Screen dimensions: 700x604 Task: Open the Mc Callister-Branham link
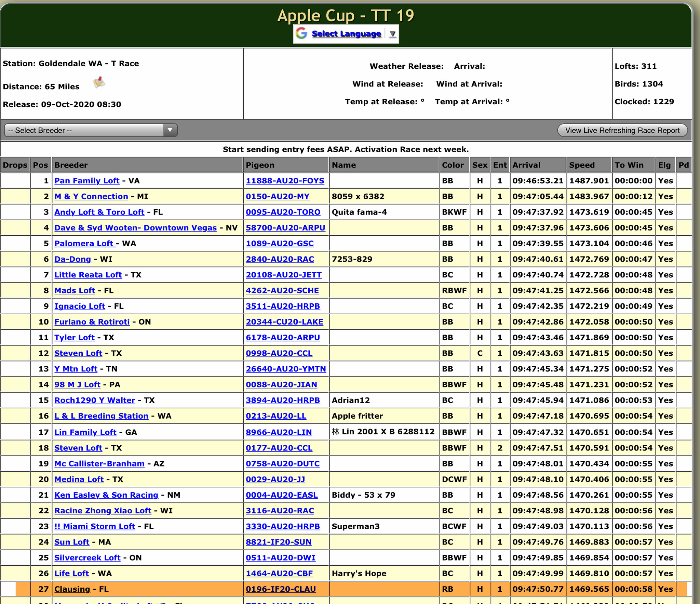point(99,464)
